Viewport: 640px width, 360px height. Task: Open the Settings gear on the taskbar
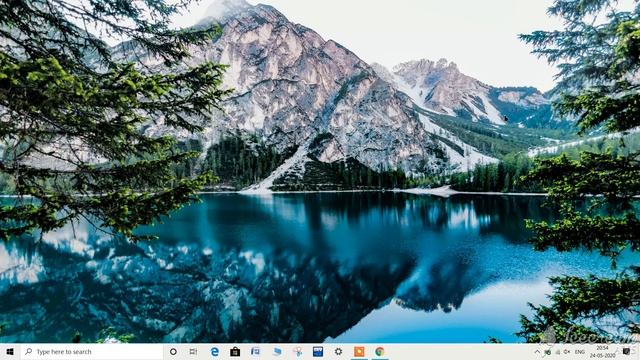point(338,351)
